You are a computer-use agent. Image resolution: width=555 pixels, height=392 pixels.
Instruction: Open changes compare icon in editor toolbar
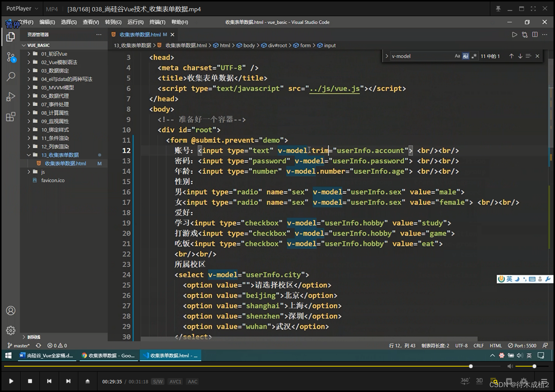(525, 35)
